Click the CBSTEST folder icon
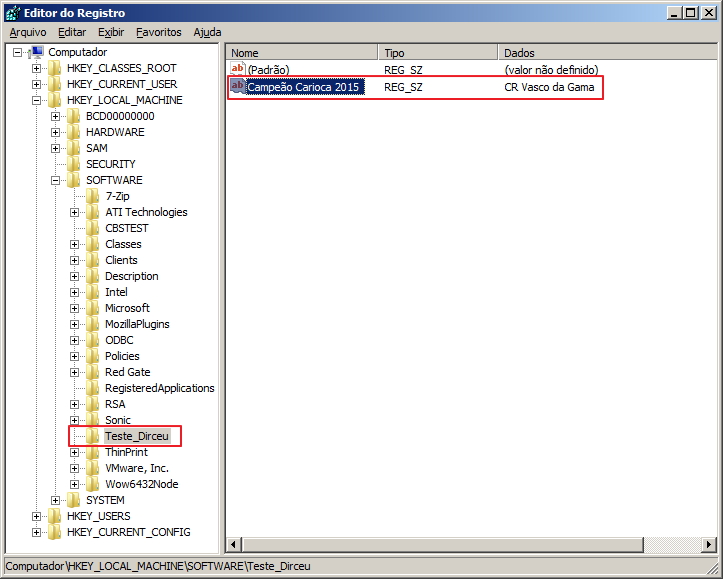 click(93, 228)
